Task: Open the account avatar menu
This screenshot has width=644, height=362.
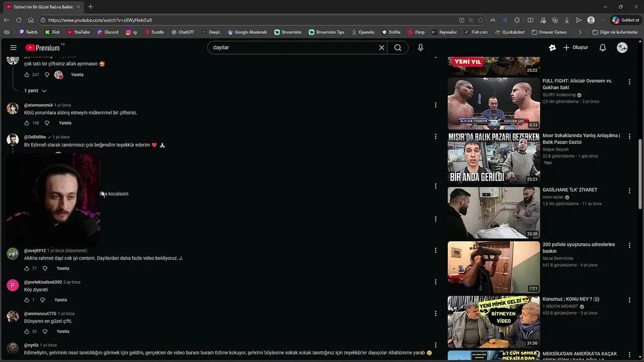Action: tap(622, 48)
